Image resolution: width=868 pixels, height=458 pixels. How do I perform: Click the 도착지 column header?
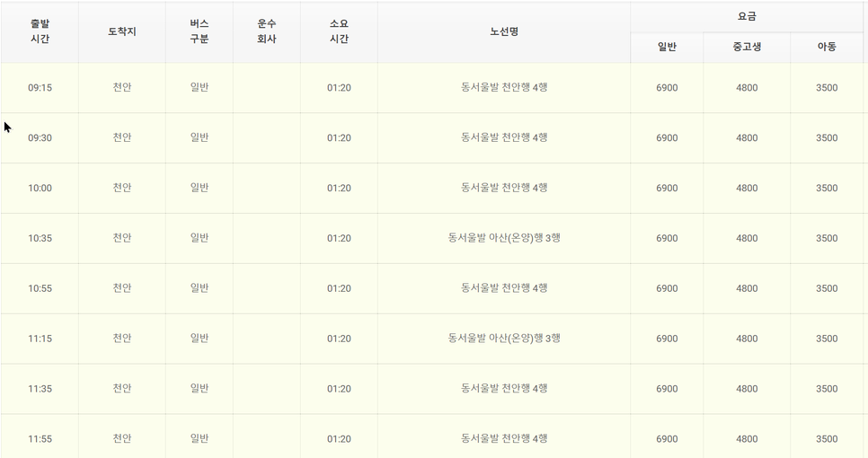tap(122, 31)
